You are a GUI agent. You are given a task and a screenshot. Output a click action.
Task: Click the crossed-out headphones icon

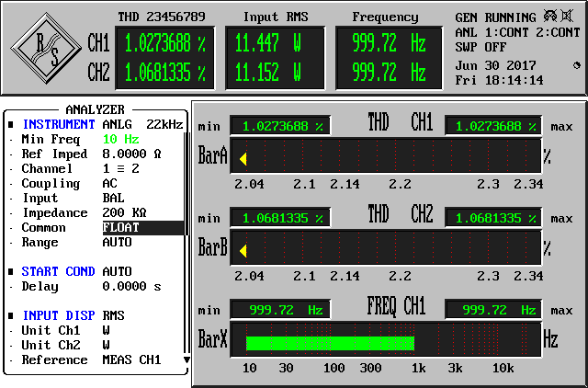coord(551,17)
